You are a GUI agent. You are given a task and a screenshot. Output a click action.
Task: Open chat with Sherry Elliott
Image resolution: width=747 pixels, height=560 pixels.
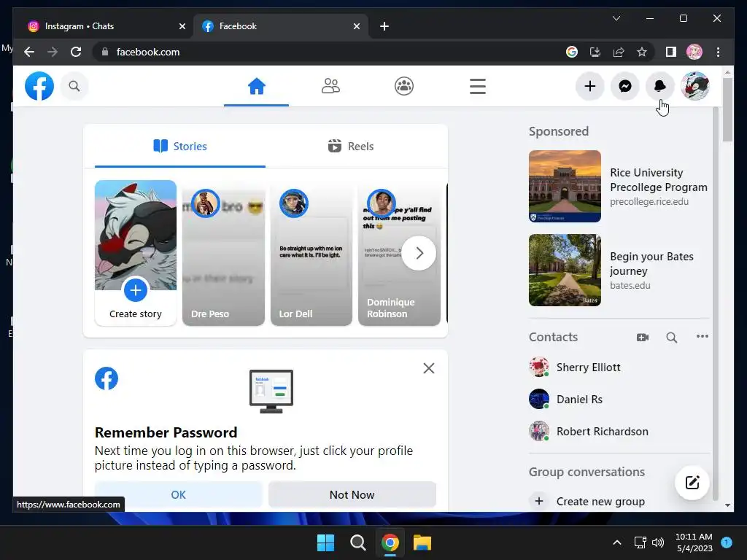(x=619, y=367)
